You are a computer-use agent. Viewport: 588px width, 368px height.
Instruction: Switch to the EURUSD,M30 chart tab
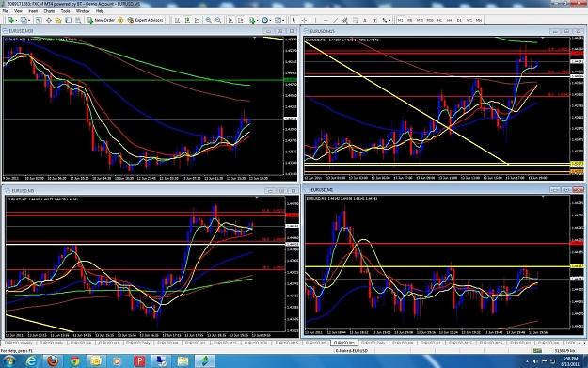(256, 343)
